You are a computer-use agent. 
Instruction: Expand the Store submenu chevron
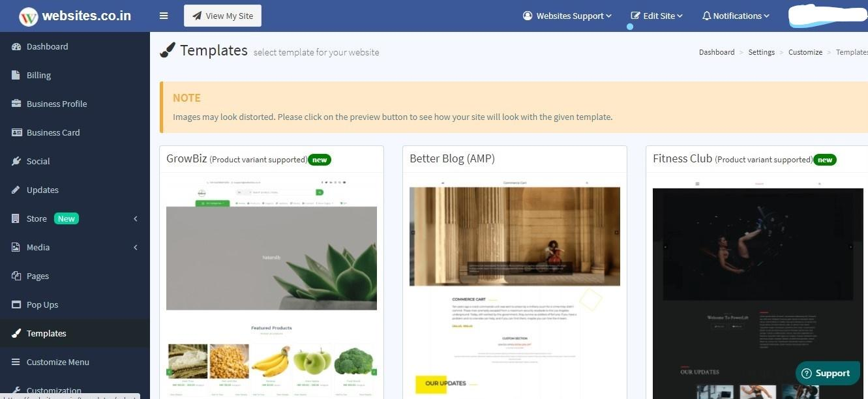(x=136, y=218)
